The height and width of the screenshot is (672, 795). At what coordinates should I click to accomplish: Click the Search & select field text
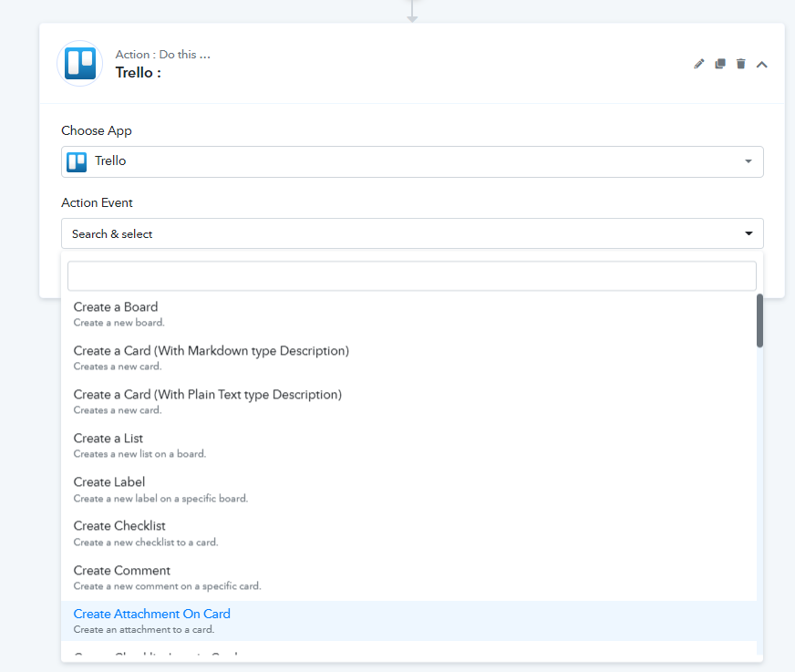coord(112,234)
